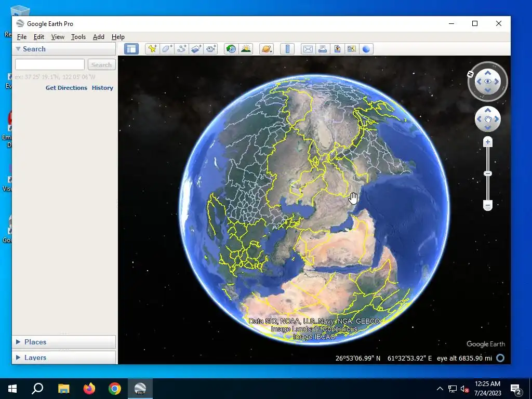Open the File menu
This screenshot has width=532, height=399.
(22, 37)
